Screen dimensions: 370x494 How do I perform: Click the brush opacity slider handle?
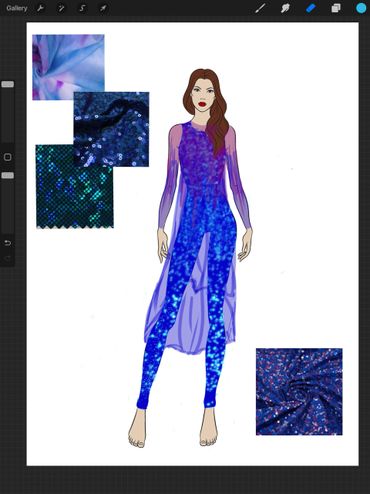point(8,175)
